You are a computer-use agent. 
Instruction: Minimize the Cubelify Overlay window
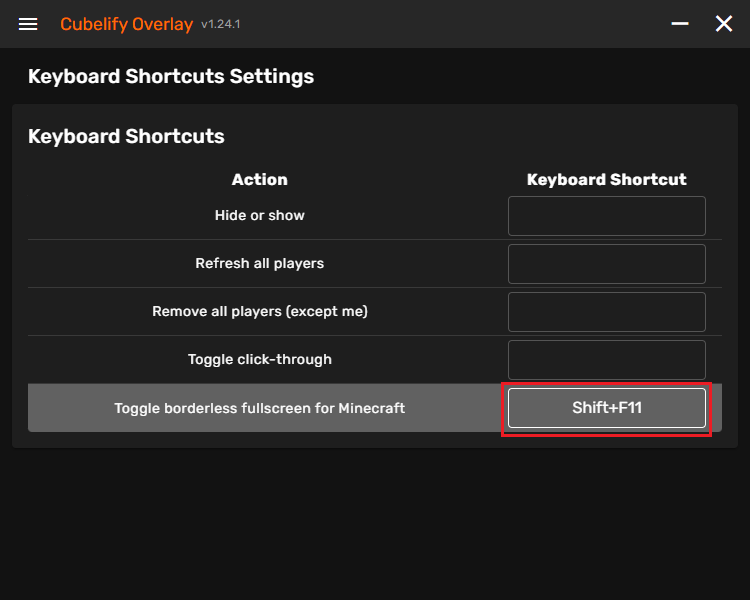680,24
